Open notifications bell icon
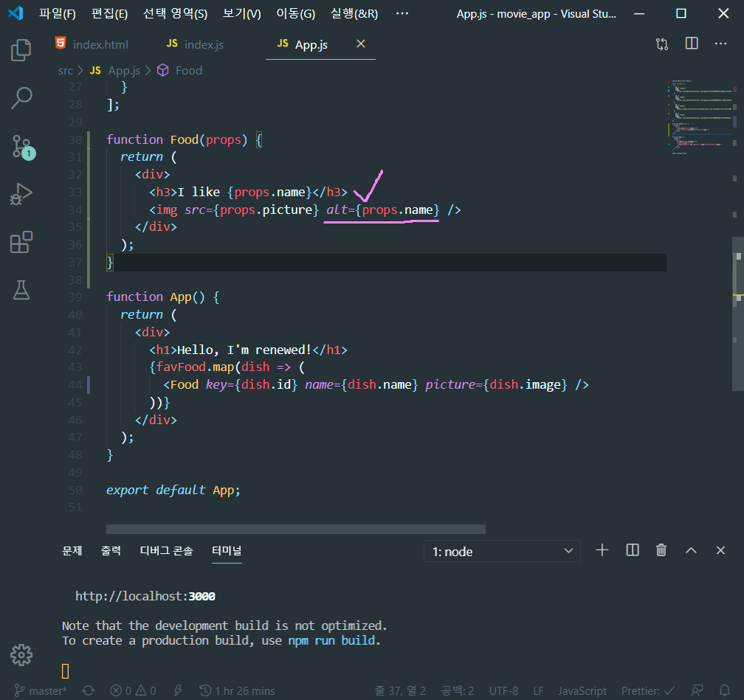Image resolution: width=744 pixels, height=700 pixels. tap(725, 691)
